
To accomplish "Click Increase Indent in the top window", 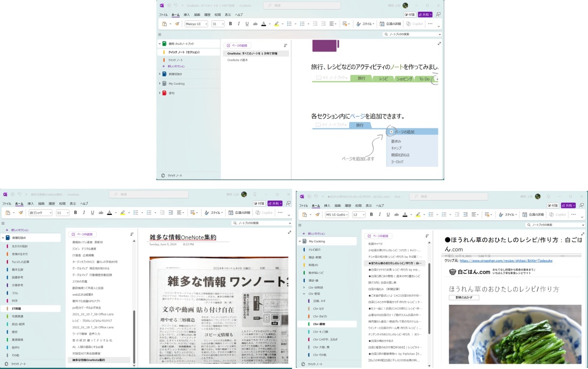I will click(x=323, y=24).
